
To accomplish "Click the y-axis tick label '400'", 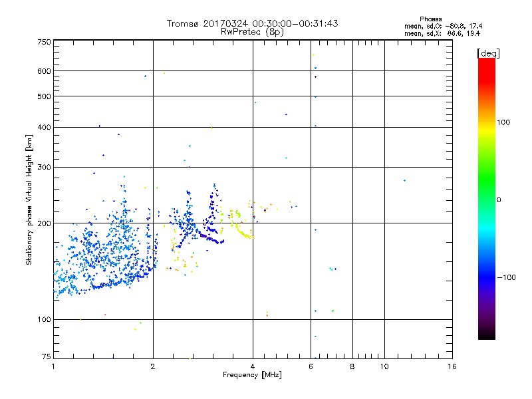I will 44,127.
